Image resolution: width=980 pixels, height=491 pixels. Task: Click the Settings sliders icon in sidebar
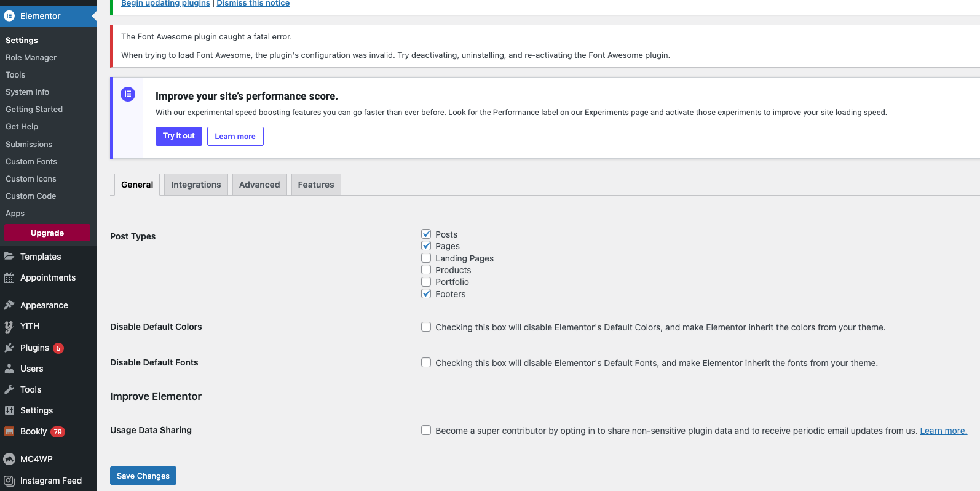(x=9, y=410)
